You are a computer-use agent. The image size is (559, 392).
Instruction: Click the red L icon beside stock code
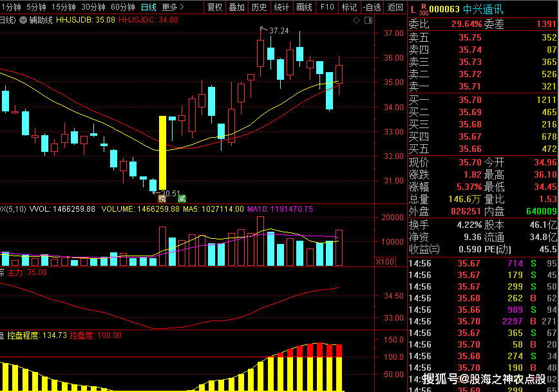coord(413,9)
